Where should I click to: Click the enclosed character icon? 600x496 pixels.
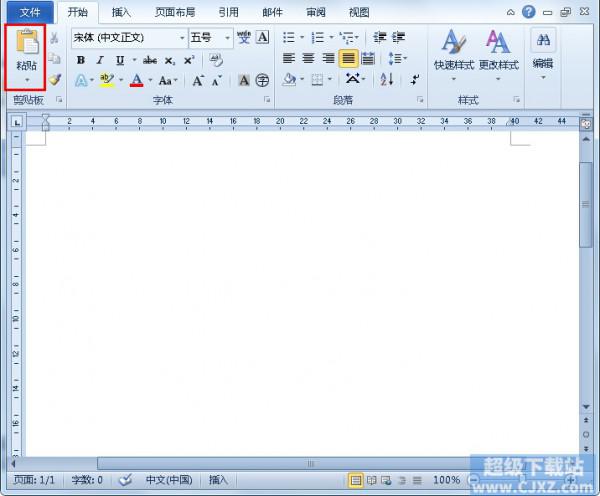pos(262,80)
